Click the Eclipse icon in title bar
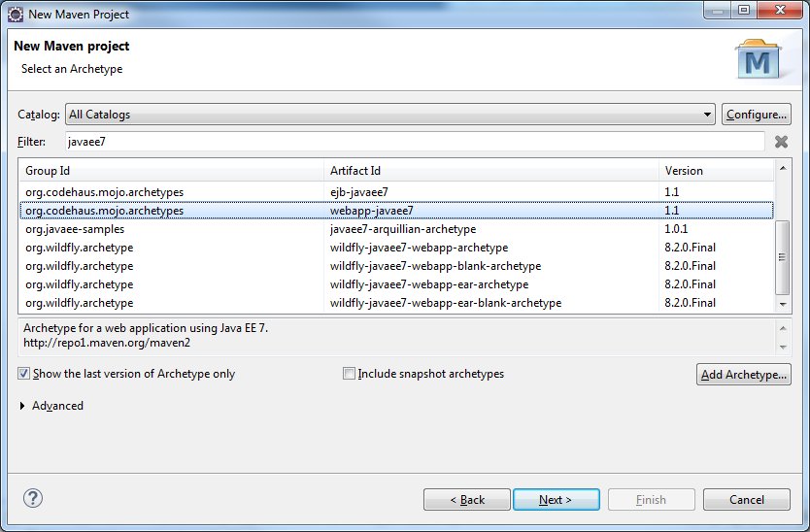Image resolution: width=810 pixels, height=532 pixels. point(16,14)
